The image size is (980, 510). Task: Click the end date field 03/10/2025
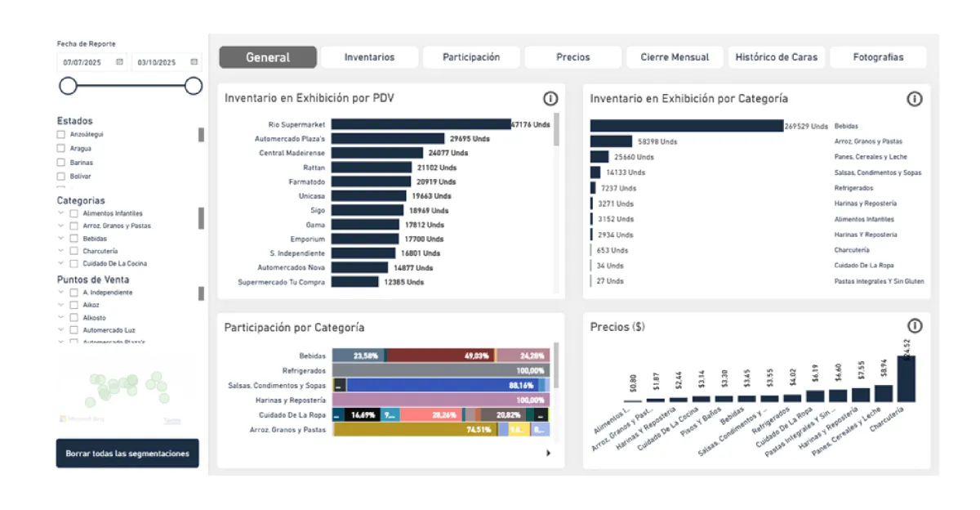tap(166, 62)
